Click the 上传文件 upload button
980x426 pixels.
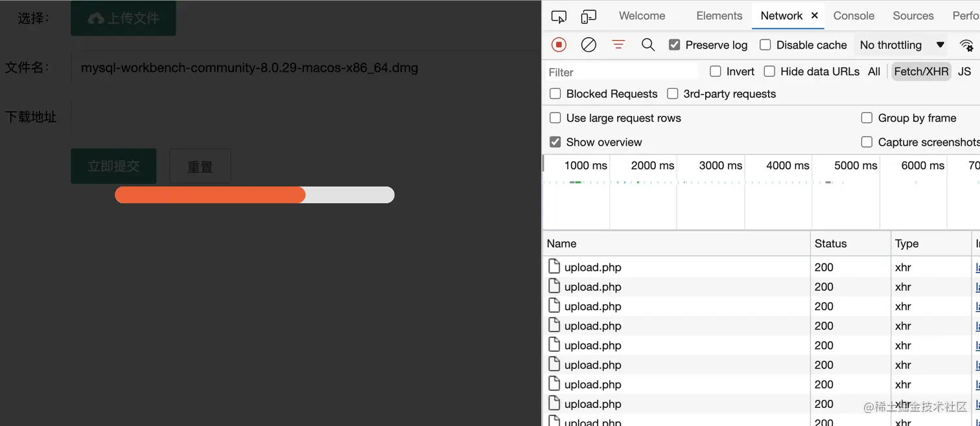pyautogui.click(x=123, y=18)
